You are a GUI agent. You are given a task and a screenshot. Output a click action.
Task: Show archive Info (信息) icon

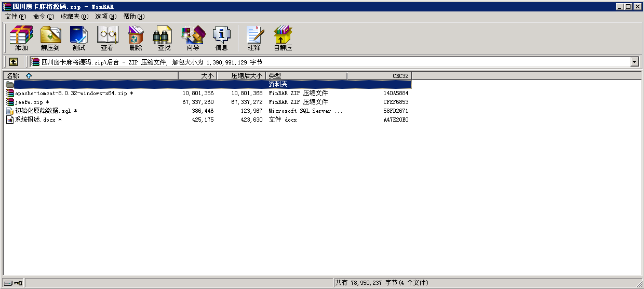point(221,38)
